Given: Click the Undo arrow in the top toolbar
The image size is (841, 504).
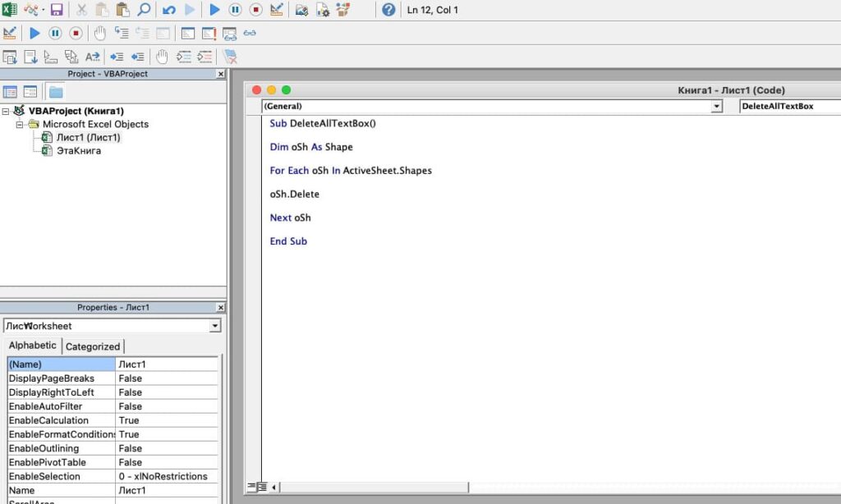Looking at the screenshot, I should pyautogui.click(x=169, y=10).
